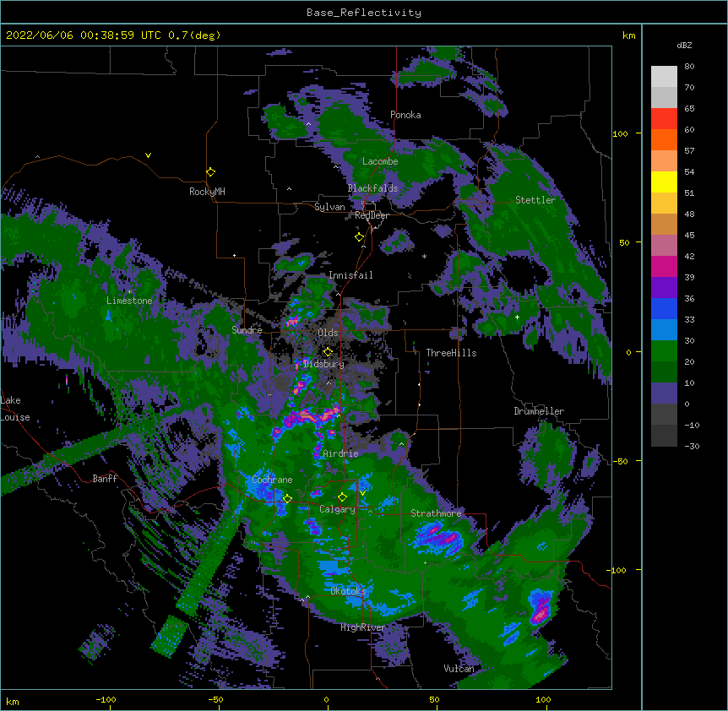
Task: Click the orange 57-60 dBZ legend swatch
Action: [664, 139]
